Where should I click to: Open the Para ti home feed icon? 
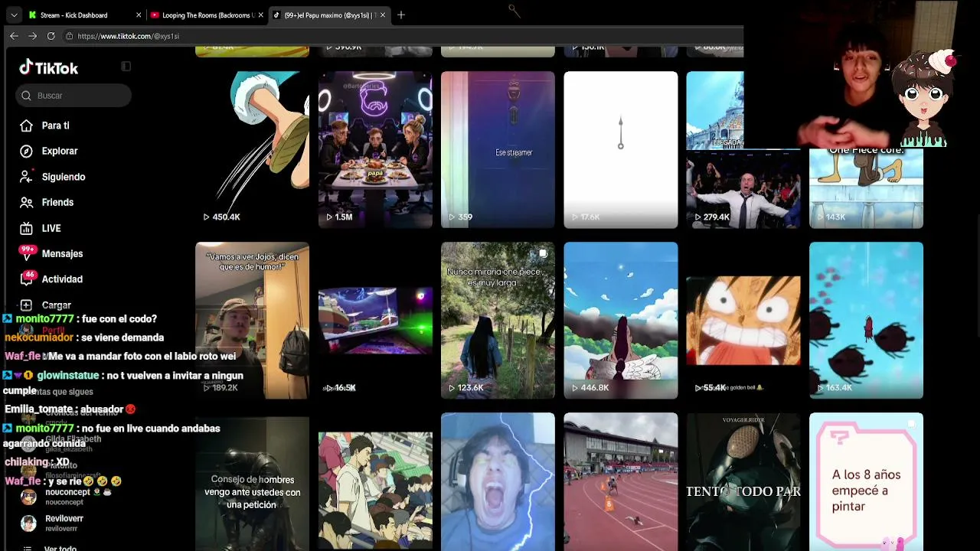pos(27,126)
